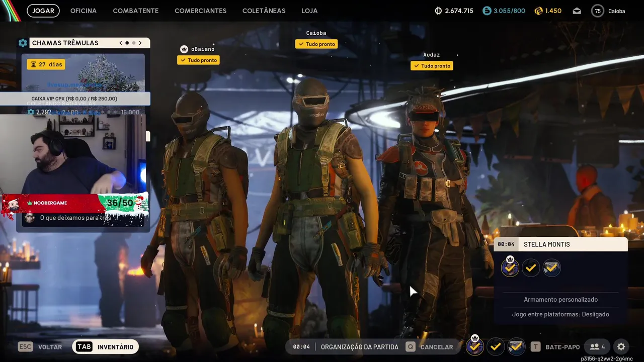
Task: Click the Chamas Trêmulas event flower icon
Action: click(x=23, y=43)
